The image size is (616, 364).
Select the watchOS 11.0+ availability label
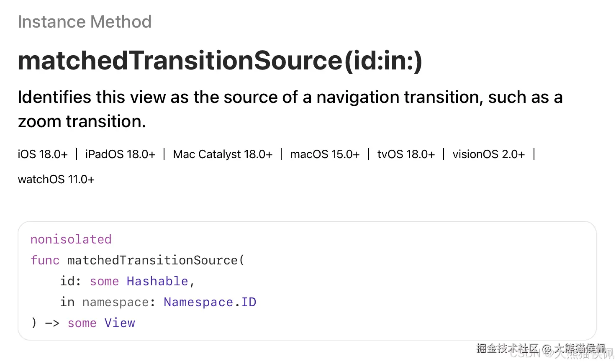(56, 179)
